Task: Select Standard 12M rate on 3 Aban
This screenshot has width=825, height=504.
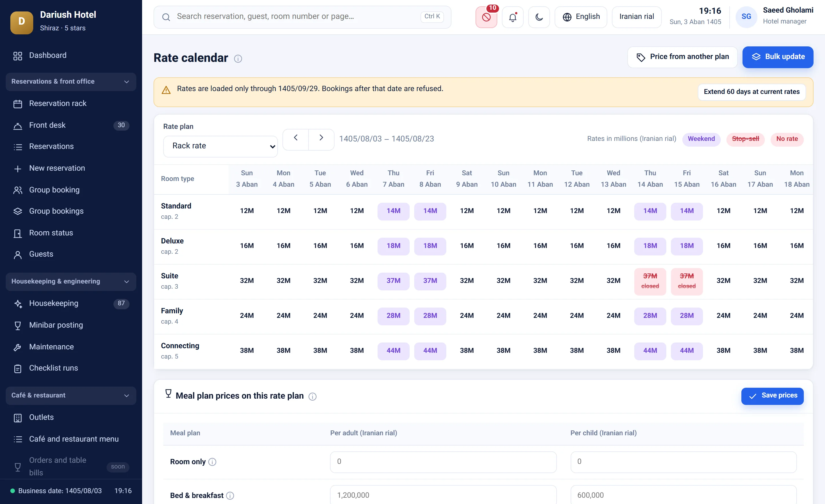Action: point(247,211)
